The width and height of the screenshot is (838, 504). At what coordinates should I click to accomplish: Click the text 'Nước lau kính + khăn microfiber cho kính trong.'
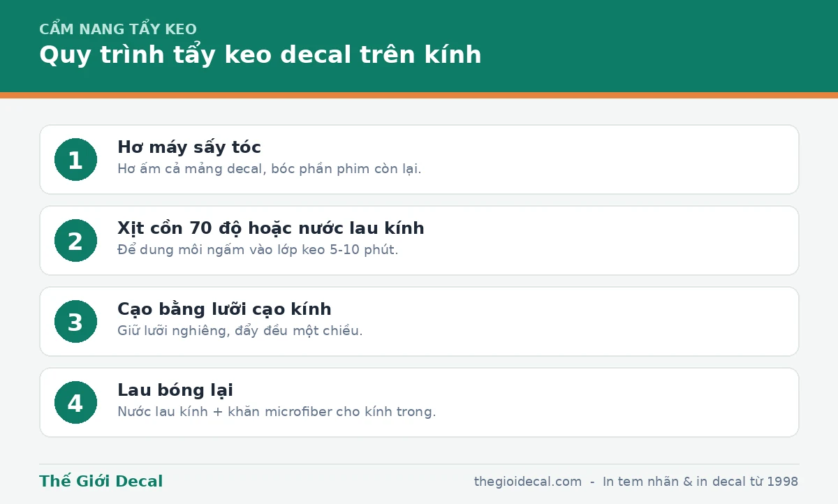coord(277,412)
